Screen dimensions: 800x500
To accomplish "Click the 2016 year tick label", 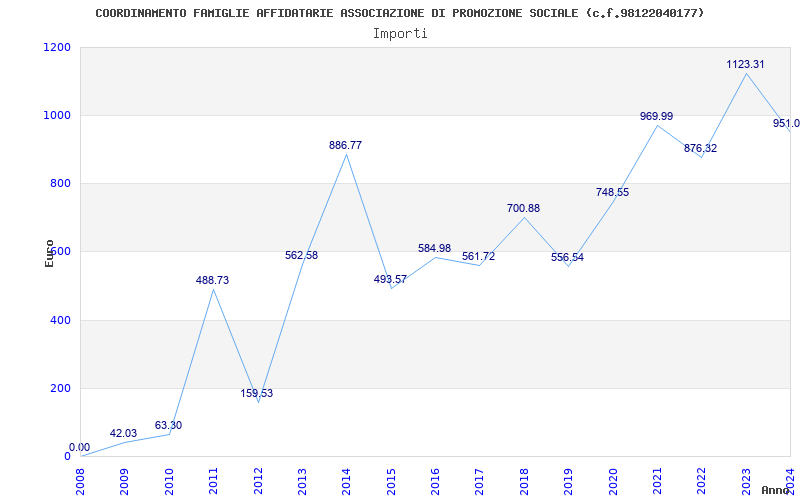I will pyautogui.click(x=435, y=482).
